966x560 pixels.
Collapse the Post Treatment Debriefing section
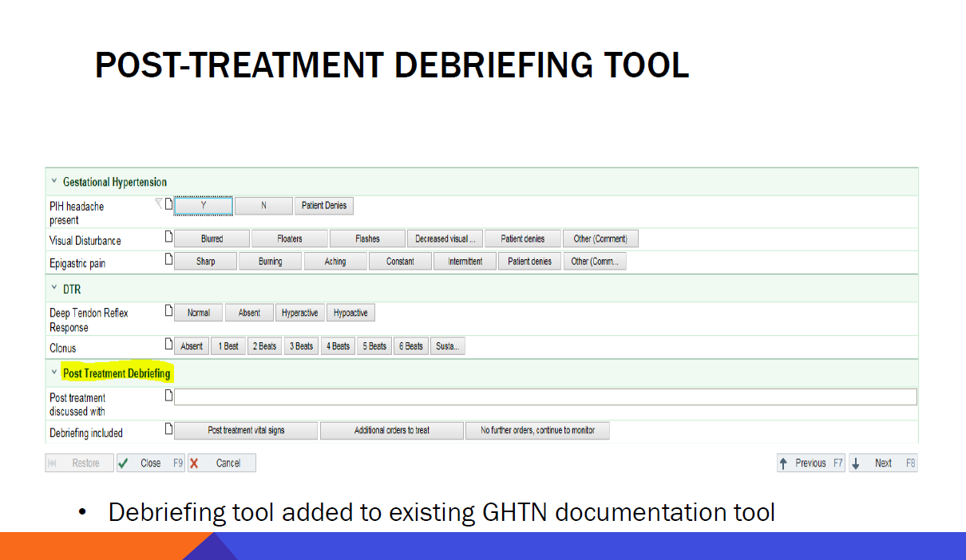tap(54, 373)
